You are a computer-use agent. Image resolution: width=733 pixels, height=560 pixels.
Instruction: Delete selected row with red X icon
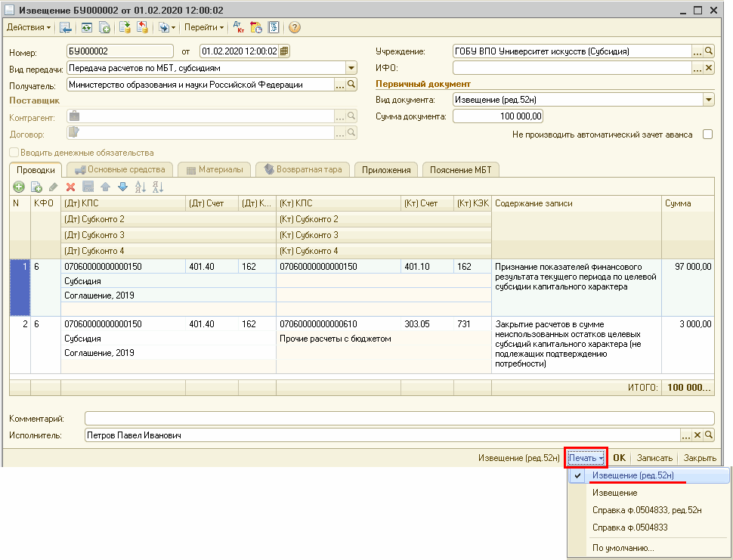pyautogui.click(x=70, y=187)
